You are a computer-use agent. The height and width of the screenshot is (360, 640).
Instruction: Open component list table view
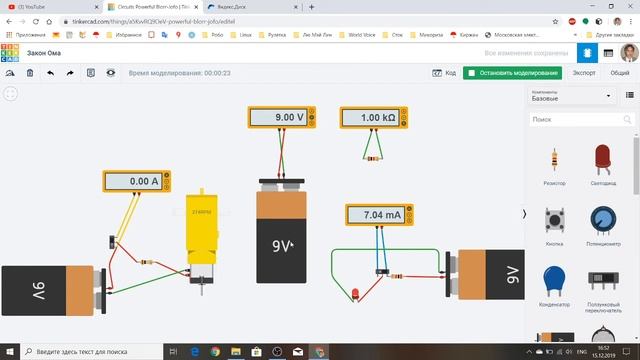point(608,53)
